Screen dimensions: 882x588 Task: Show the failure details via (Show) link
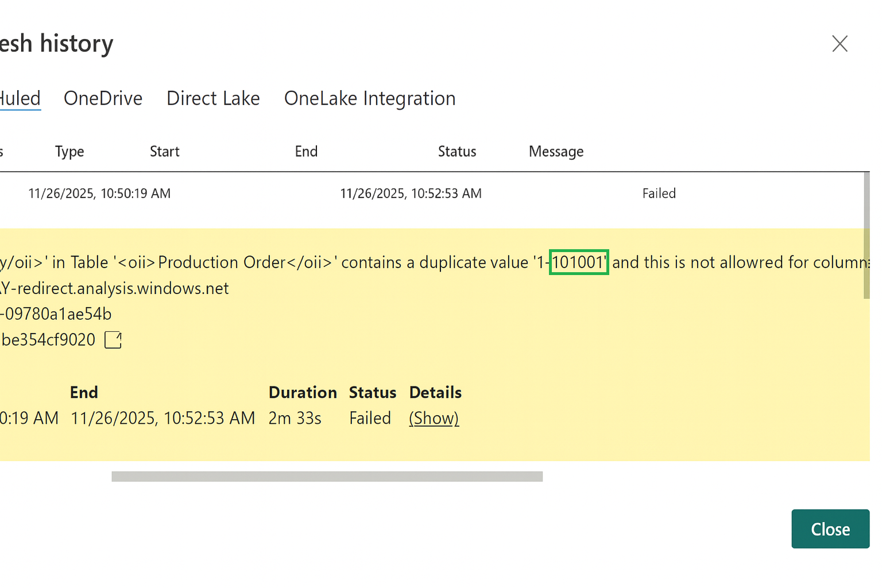(x=434, y=418)
